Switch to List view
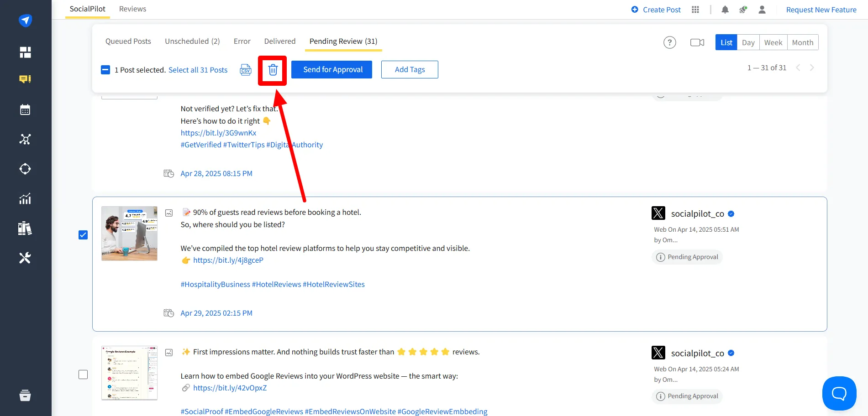Image resolution: width=868 pixels, height=416 pixels. (726, 42)
